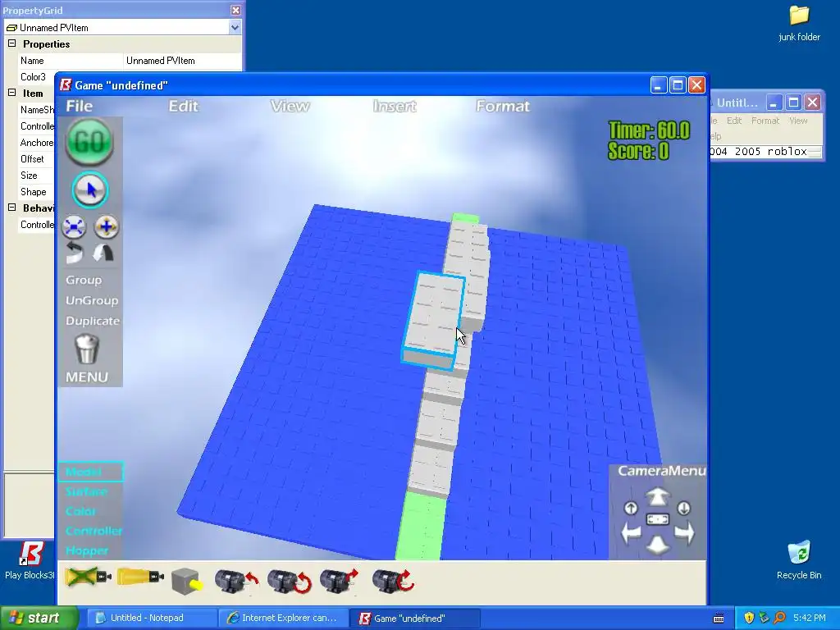Viewport: 840px width, 630px height.
Task: Select second motor with red circular arrow
Action: pos(290,582)
